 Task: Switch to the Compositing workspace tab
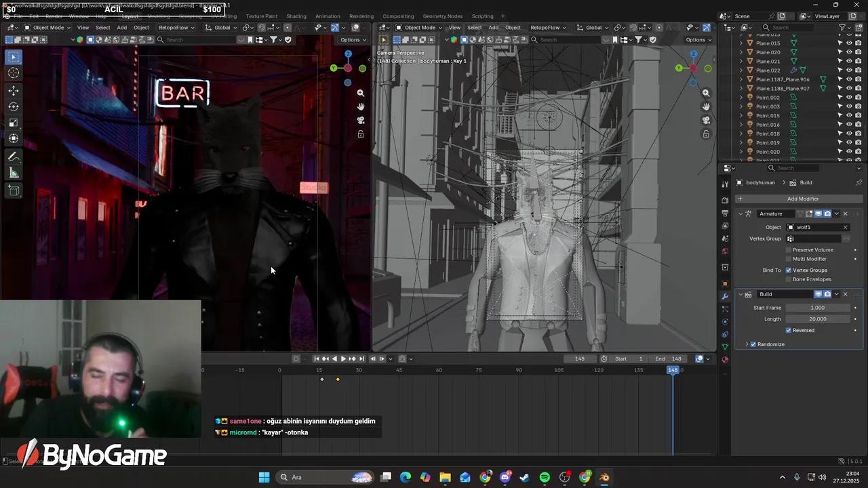398,16
